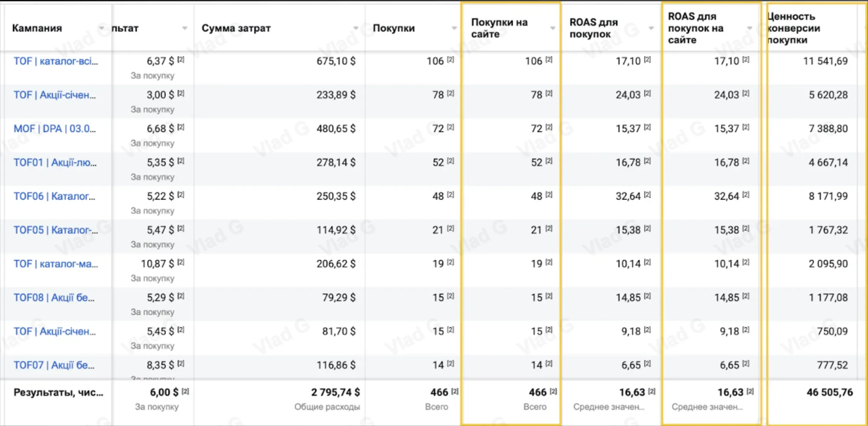Open dropdown arrow on Покупки на сайте column

(x=553, y=28)
